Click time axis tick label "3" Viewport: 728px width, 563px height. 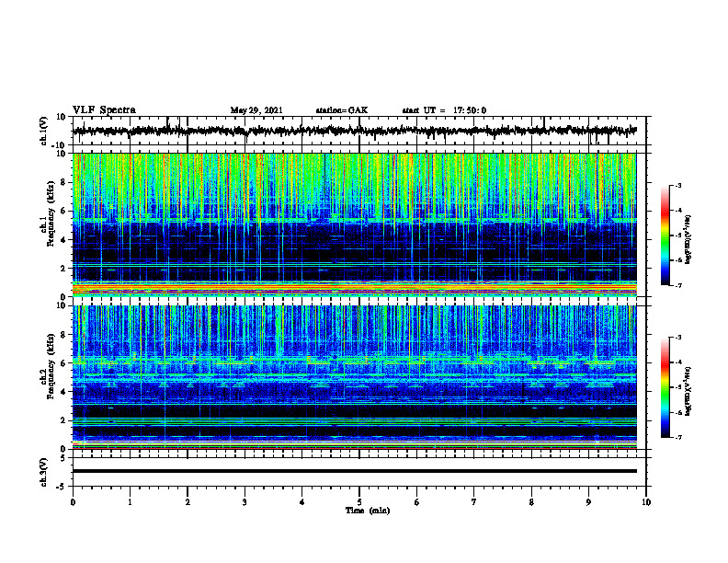245,502
